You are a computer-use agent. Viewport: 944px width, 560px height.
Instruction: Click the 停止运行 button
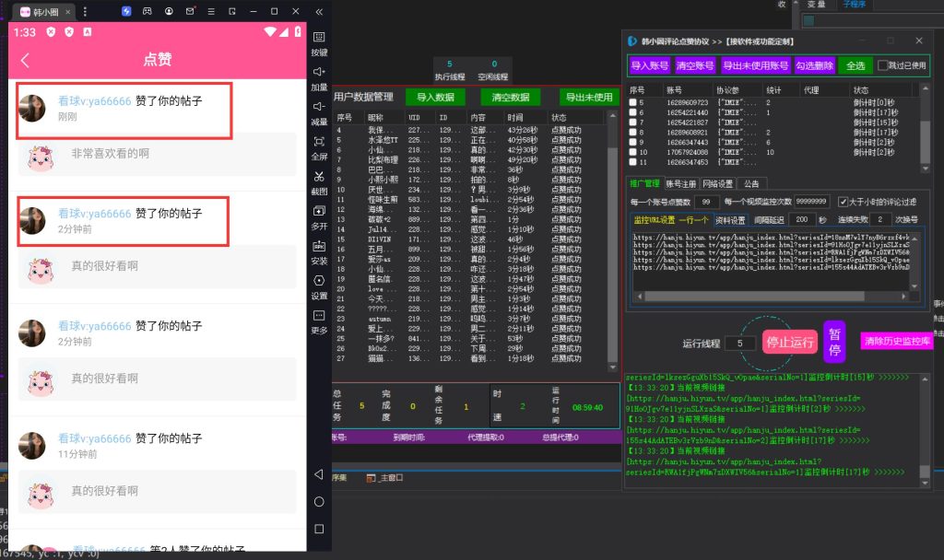[790, 343]
